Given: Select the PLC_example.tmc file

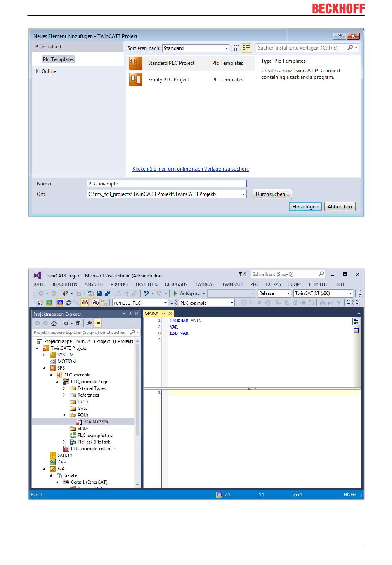Looking at the screenshot, I should pos(95,435).
